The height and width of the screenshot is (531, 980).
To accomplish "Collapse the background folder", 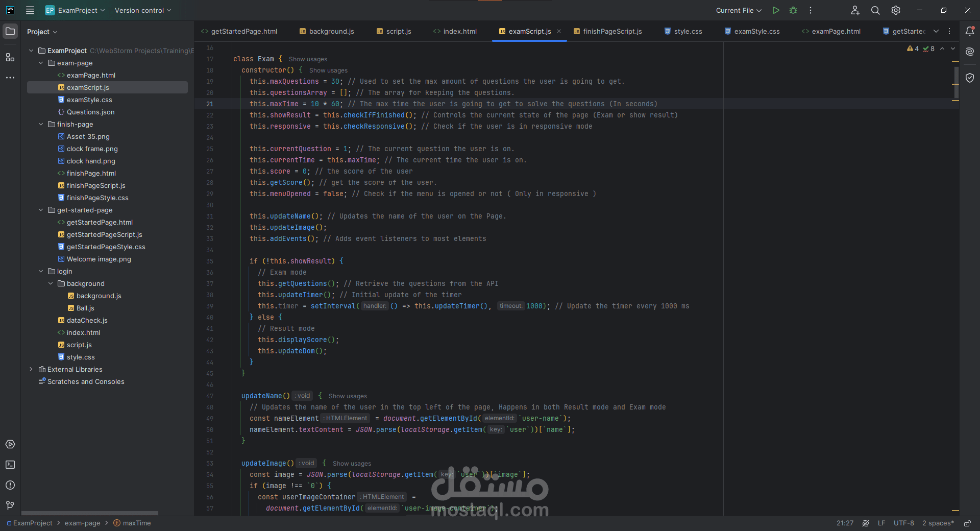I will (51, 283).
